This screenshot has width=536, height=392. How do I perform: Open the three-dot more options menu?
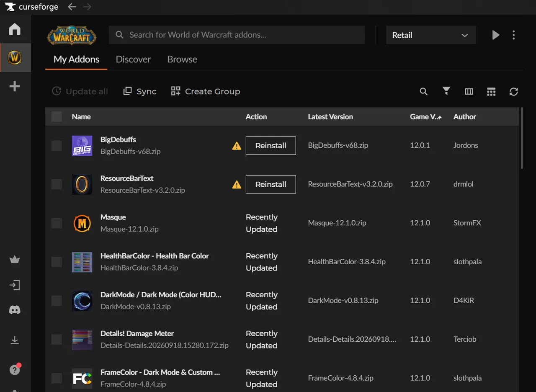[x=514, y=35]
